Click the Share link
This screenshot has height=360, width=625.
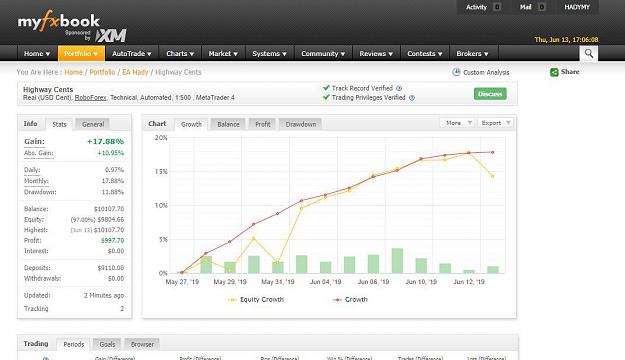point(570,72)
